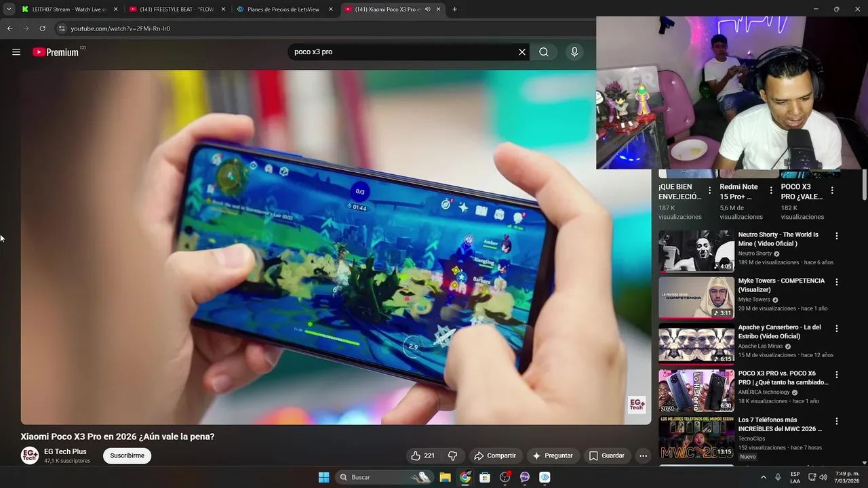868x488 pixels.
Task: Close the LetsView pricing tab
Action: tap(331, 9)
